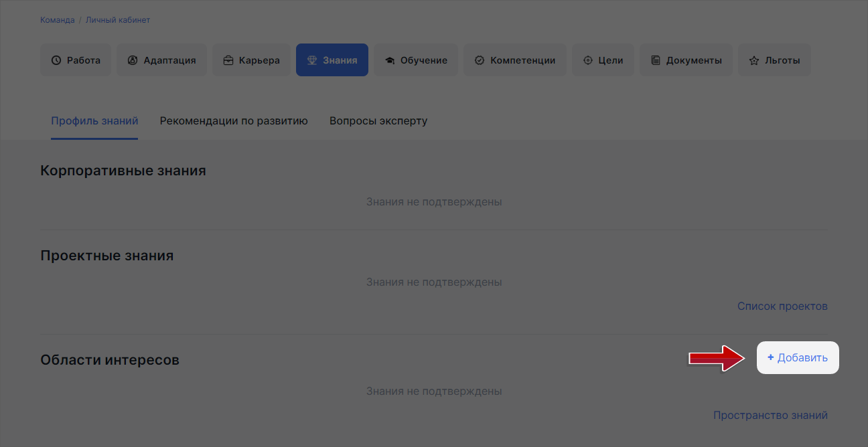Click the document icon on Документы

655,60
